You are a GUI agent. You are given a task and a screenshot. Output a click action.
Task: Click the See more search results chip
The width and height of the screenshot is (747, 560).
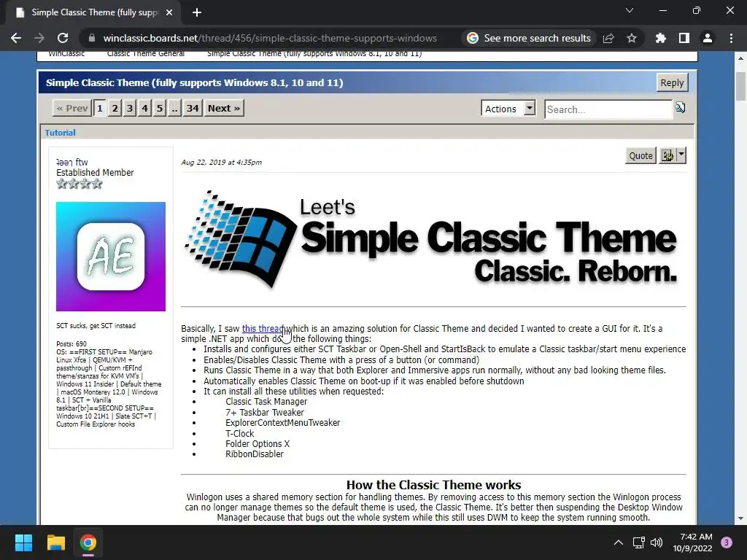point(530,38)
